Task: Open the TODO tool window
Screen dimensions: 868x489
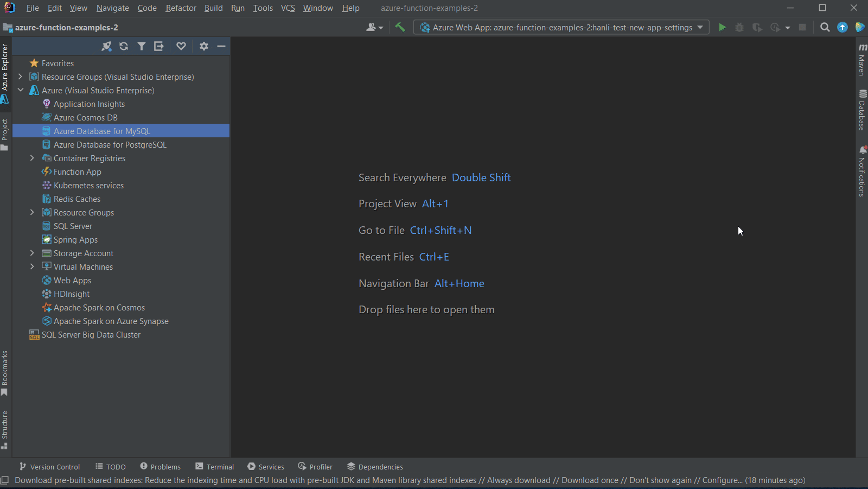Action: [x=111, y=467]
